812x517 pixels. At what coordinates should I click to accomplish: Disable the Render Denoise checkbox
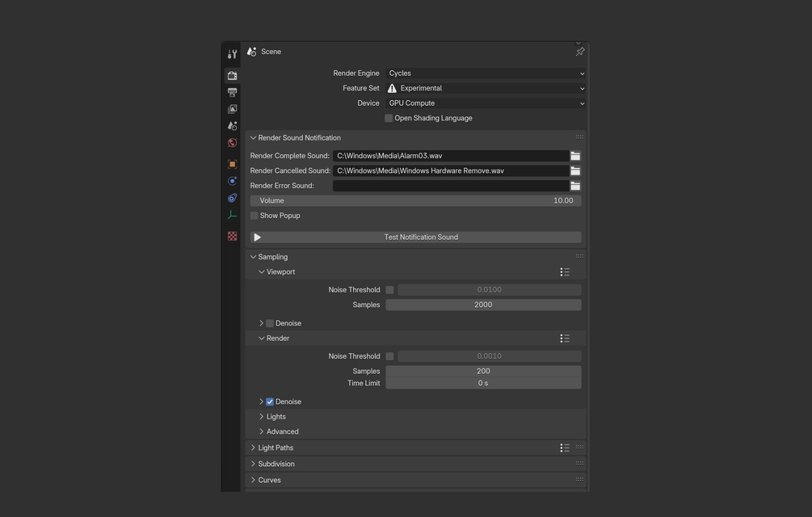pyautogui.click(x=270, y=401)
